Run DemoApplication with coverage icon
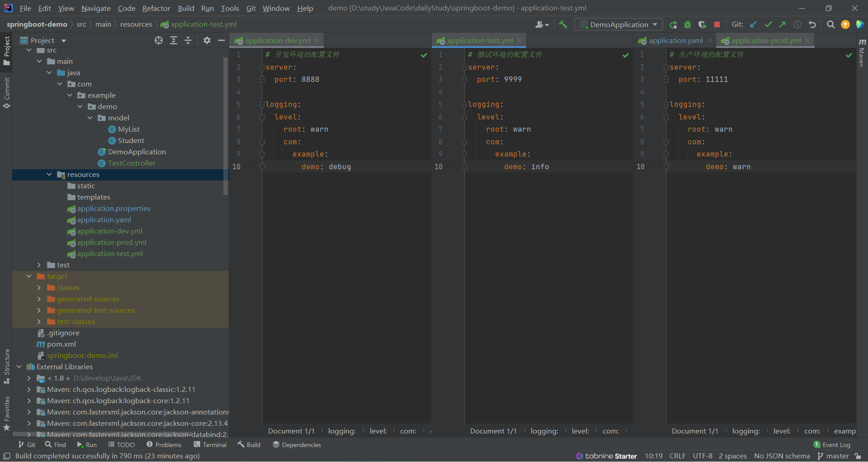This screenshot has width=868, height=462. [x=702, y=24]
